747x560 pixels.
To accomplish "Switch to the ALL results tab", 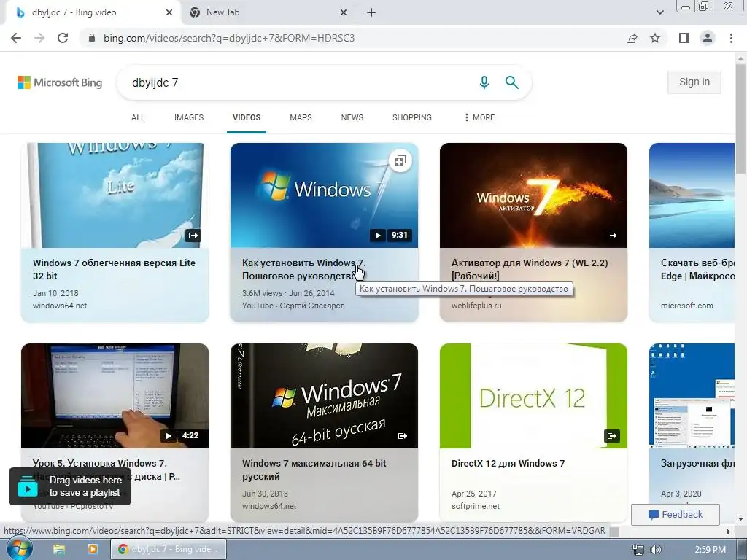I will (x=138, y=117).
